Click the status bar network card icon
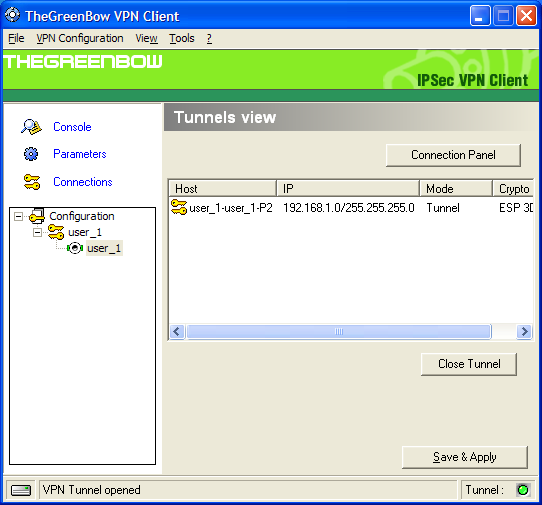Screen dimensions: 542x505 [x=21, y=490]
